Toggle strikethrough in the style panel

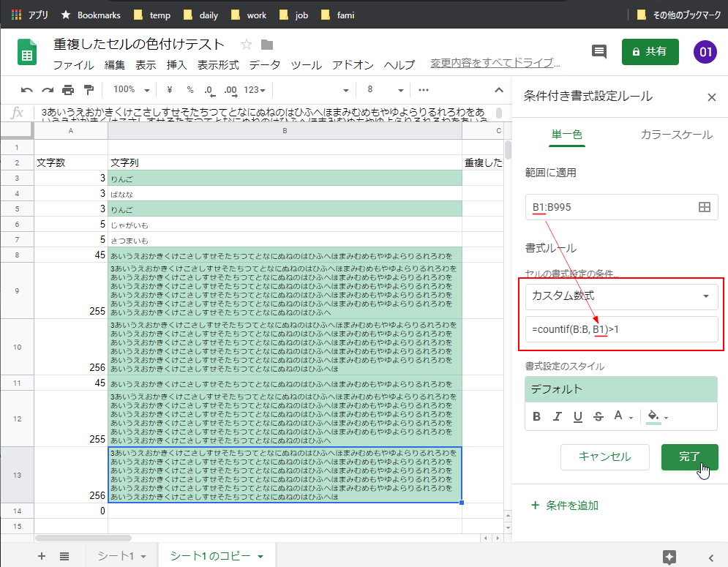[x=598, y=416]
